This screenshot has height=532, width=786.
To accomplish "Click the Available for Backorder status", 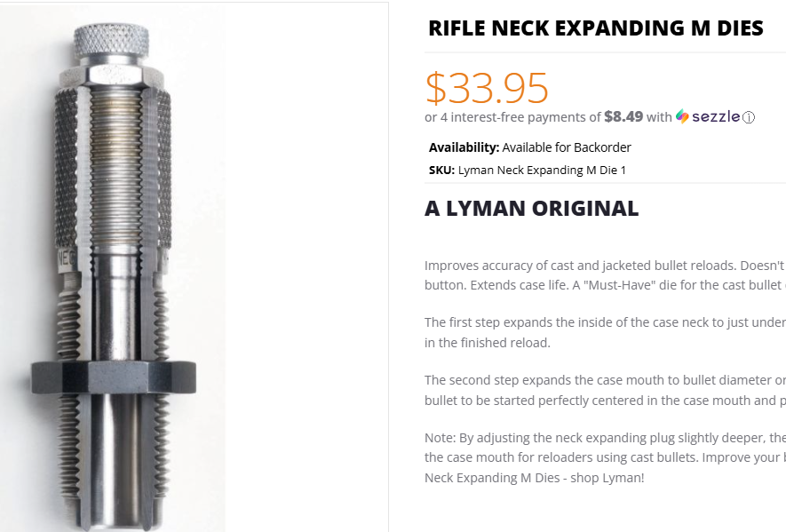I will tap(567, 147).
